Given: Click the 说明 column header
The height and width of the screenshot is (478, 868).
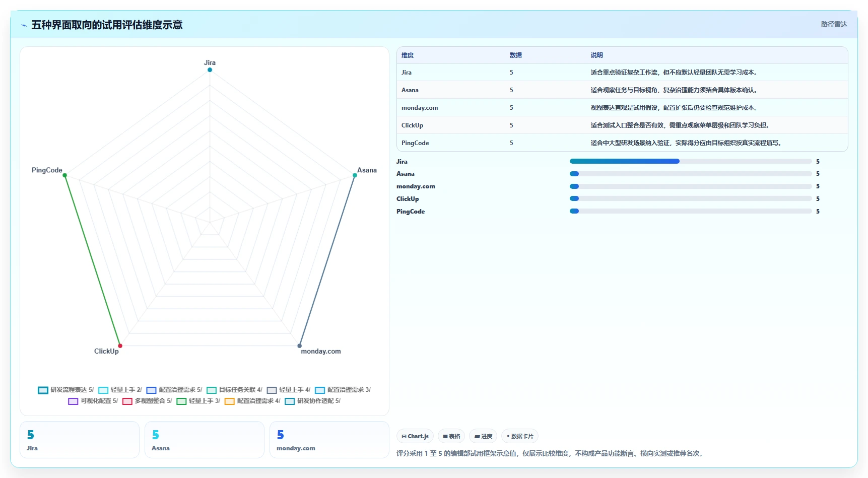Looking at the screenshot, I should [x=597, y=55].
